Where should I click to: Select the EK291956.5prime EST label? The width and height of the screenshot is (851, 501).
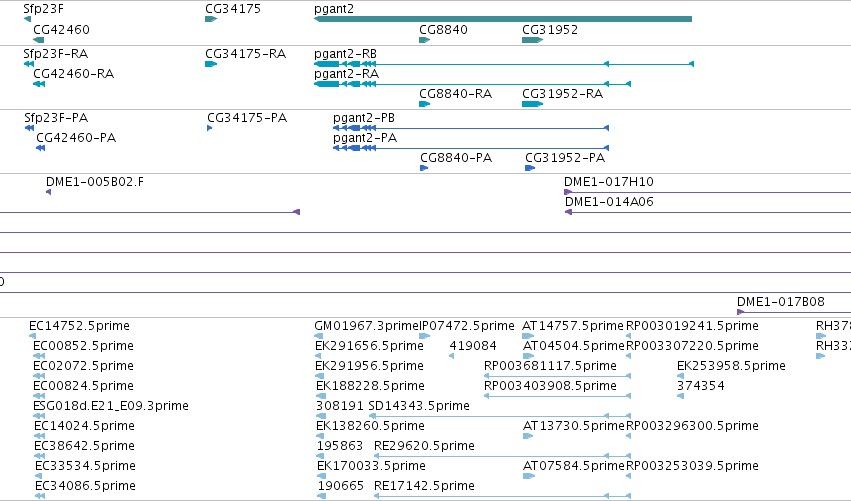(369, 366)
